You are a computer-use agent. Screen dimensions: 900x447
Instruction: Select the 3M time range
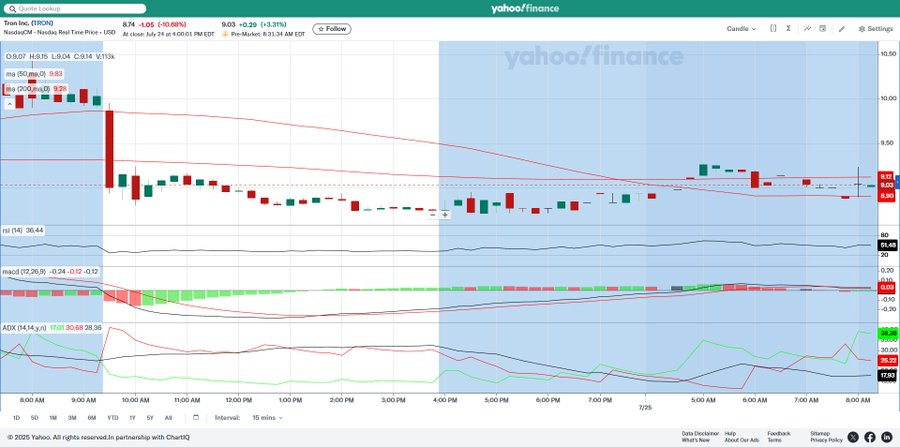pyautogui.click(x=72, y=418)
